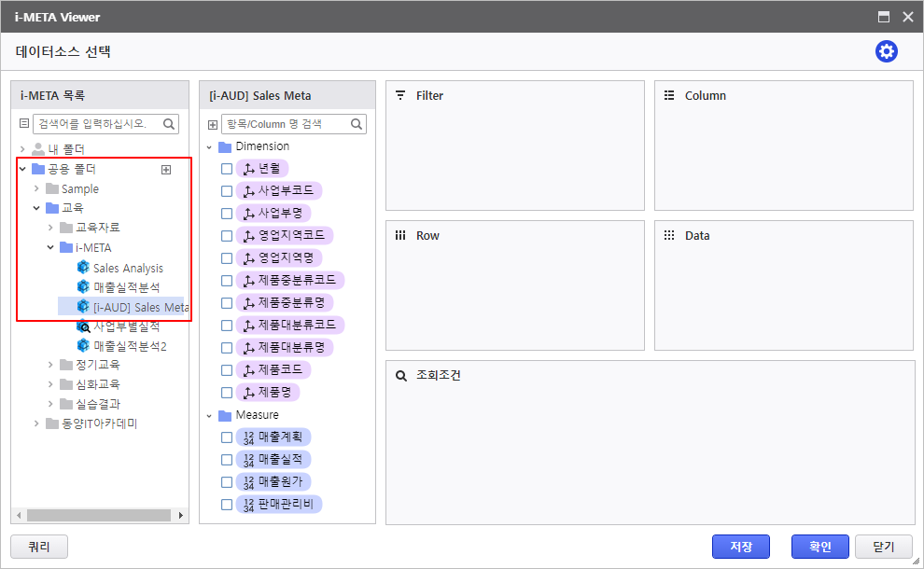
Task: Click the expand-all icon beside column search
Action: pyautogui.click(x=212, y=124)
